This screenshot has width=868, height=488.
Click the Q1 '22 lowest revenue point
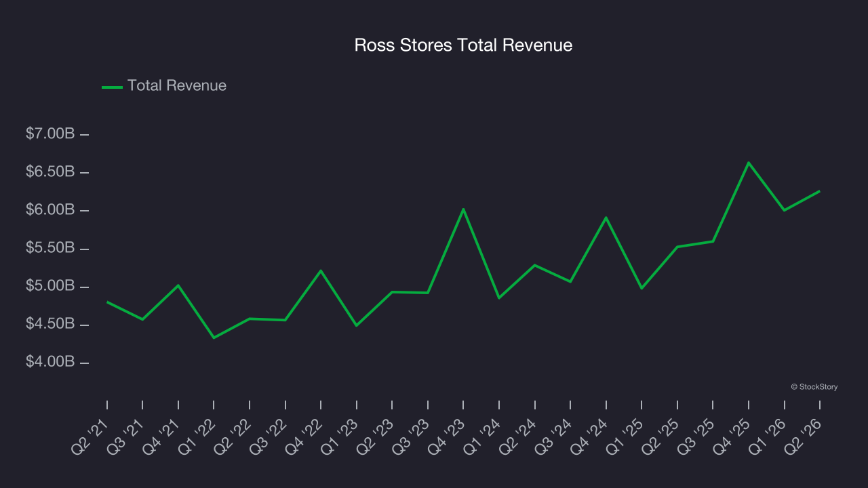pos(214,338)
